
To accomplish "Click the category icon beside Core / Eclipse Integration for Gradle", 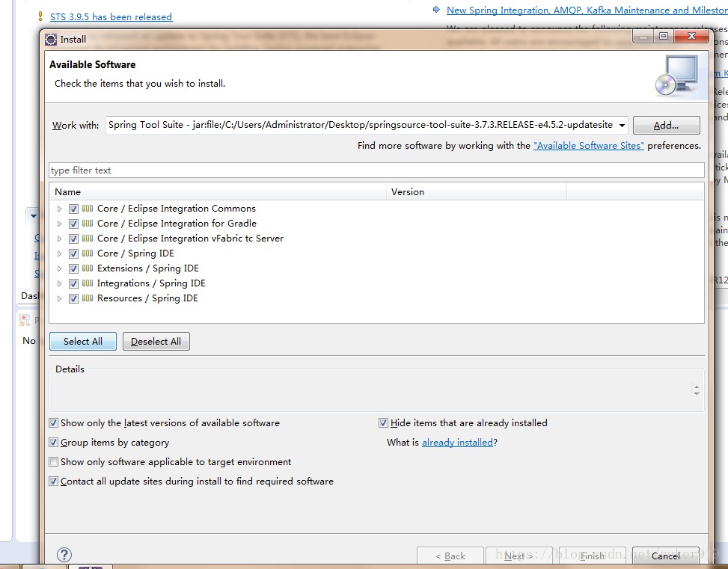I will 88,224.
